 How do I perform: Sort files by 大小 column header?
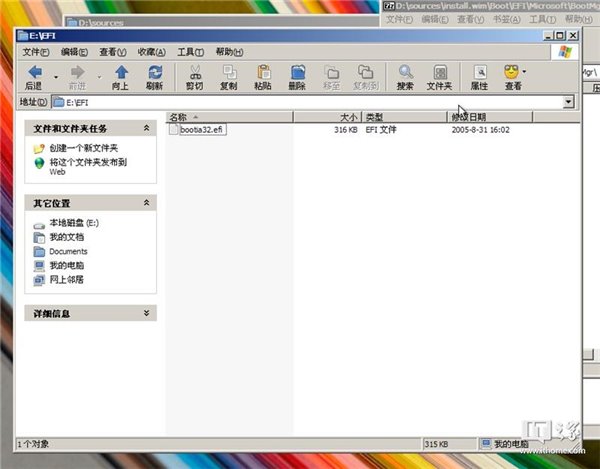(328, 117)
